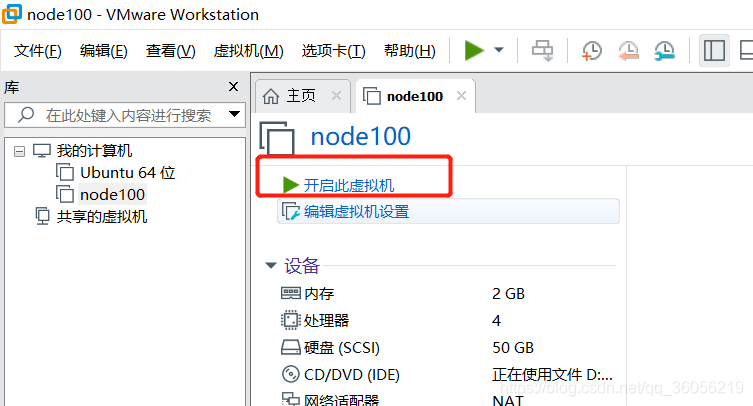Close the 库 library panel
This screenshot has width=753, height=406.
click(x=233, y=86)
